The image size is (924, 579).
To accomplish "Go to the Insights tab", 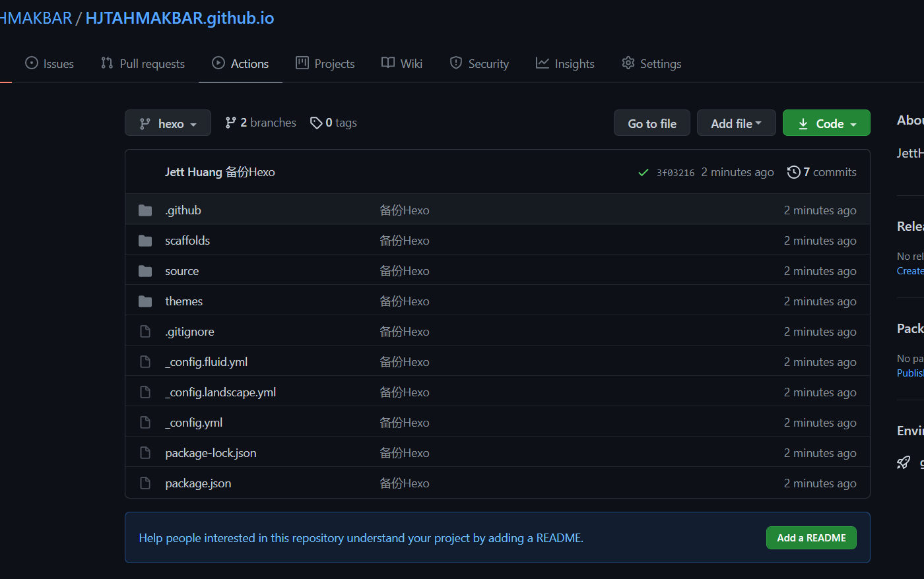I will pos(565,64).
